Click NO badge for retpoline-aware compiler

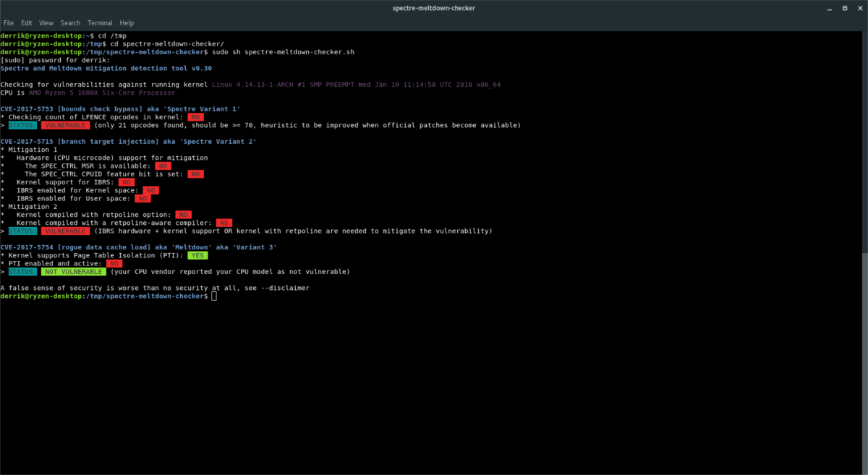tap(224, 223)
